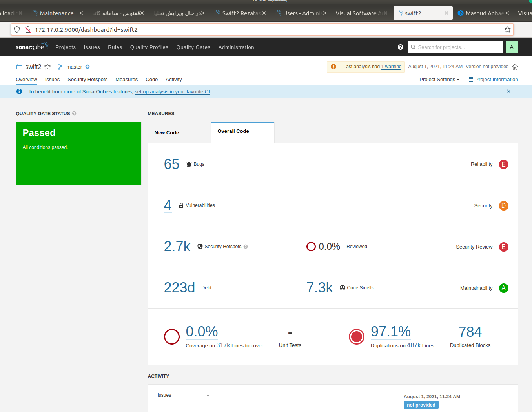Expand the Project Settings dropdown

439,80
